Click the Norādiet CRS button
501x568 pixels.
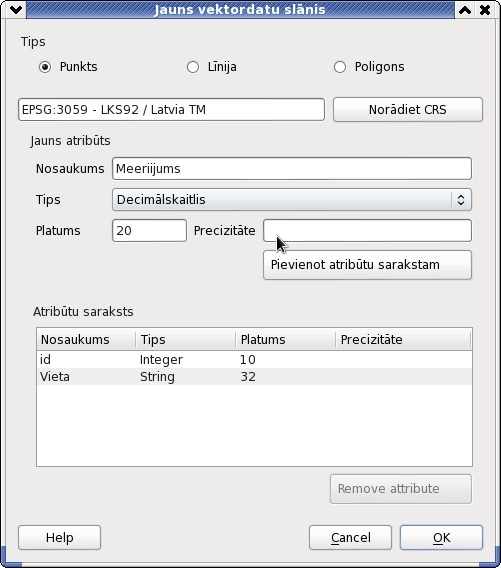[408, 109]
